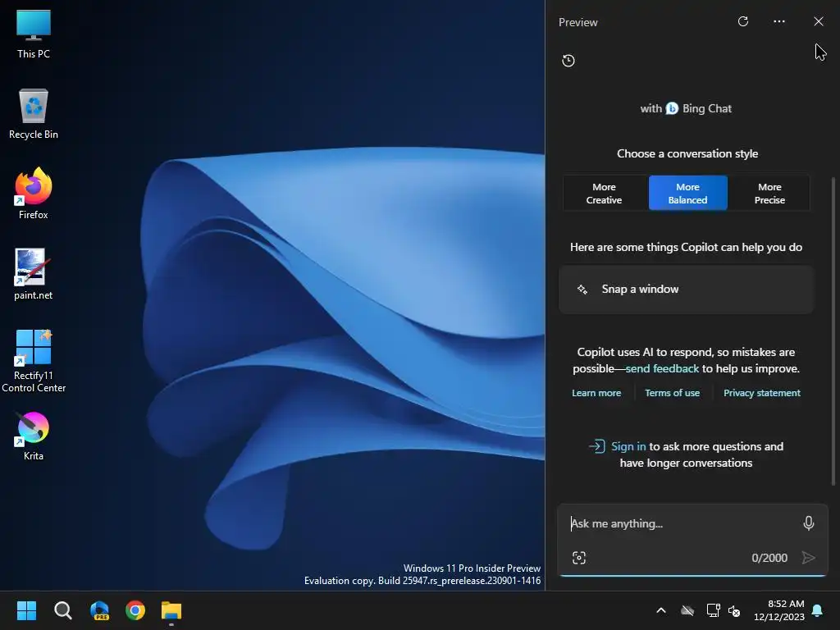Viewport: 840px width, 630px height.
Task: Open paint.net desktop shortcut
Action: pyautogui.click(x=33, y=274)
